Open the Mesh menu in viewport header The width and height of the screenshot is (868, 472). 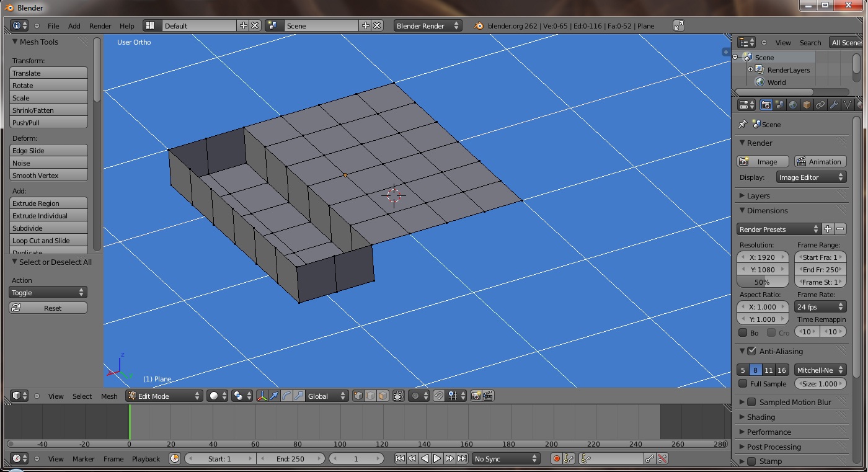tap(109, 396)
